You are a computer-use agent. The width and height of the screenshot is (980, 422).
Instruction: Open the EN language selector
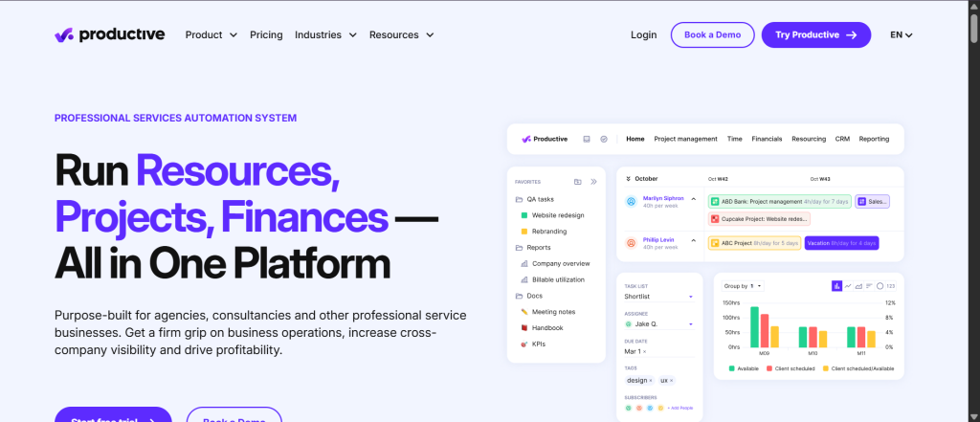click(901, 34)
